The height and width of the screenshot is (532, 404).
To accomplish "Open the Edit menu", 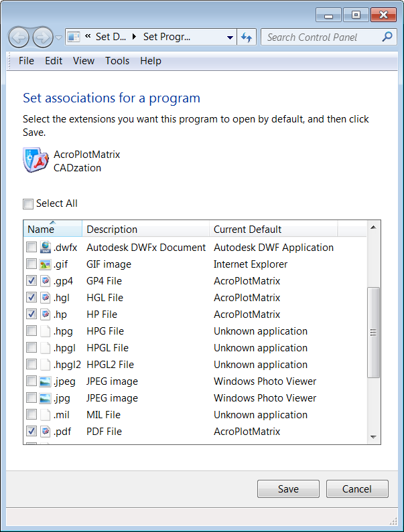I will pos(54,61).
